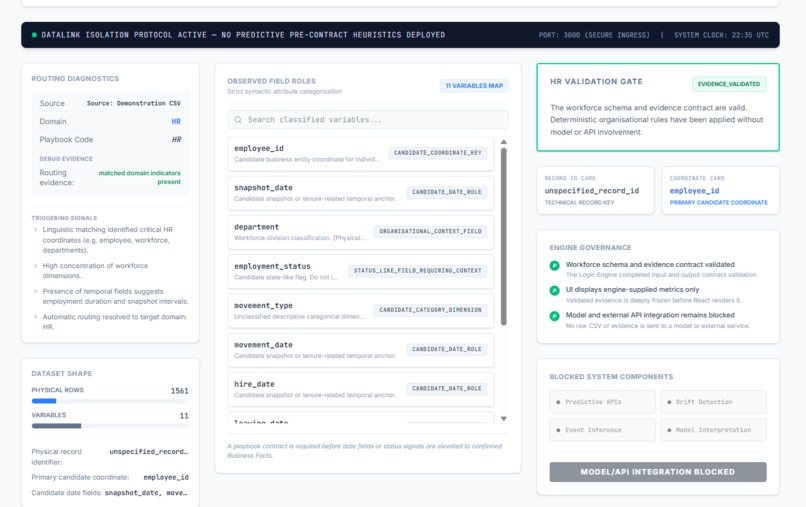Click the PRIMARY CANDIDATE COORDINATE label
Viewport: 806px width, 507px height.
(718, 203)
